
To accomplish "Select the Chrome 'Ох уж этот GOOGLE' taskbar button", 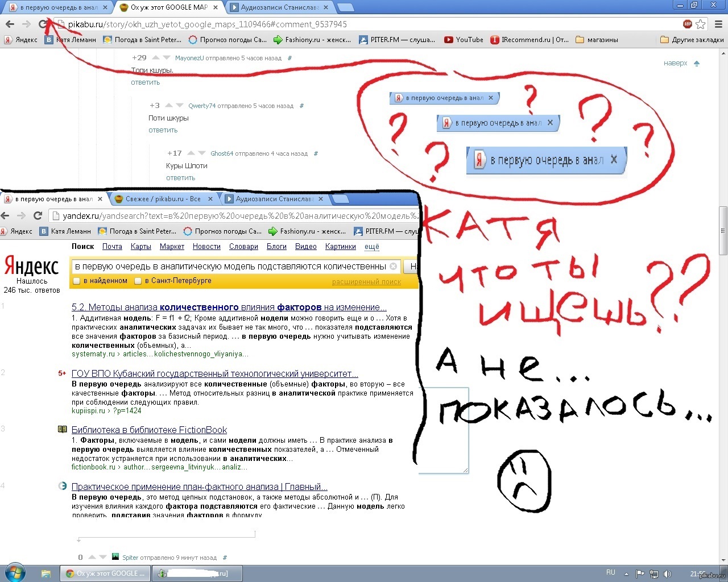I will 105,573.
